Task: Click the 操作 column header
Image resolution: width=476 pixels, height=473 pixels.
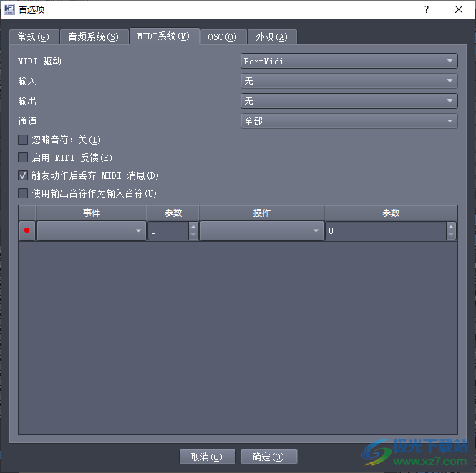Action: click(x=262, y=213)
